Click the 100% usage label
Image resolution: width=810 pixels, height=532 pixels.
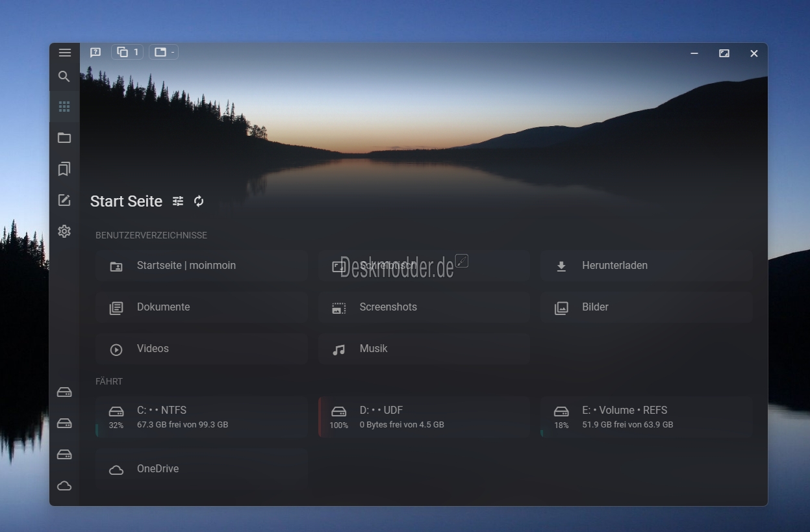click(339, 425)
